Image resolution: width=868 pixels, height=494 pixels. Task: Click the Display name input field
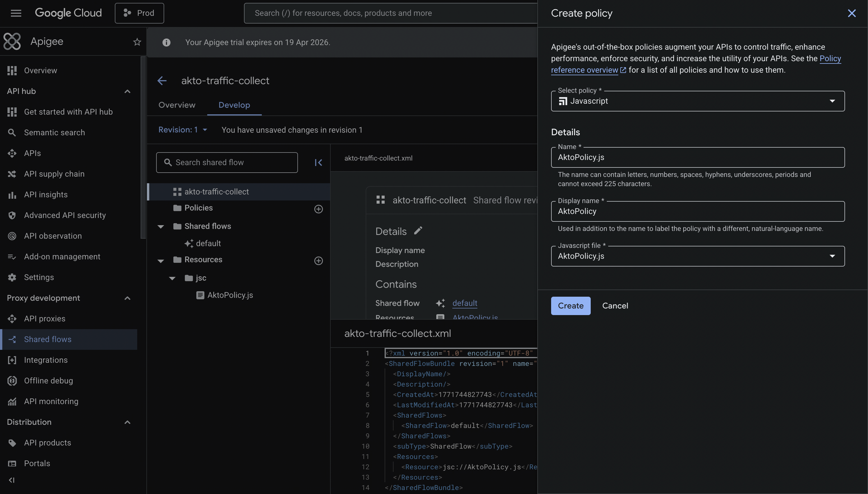[697, 211]
